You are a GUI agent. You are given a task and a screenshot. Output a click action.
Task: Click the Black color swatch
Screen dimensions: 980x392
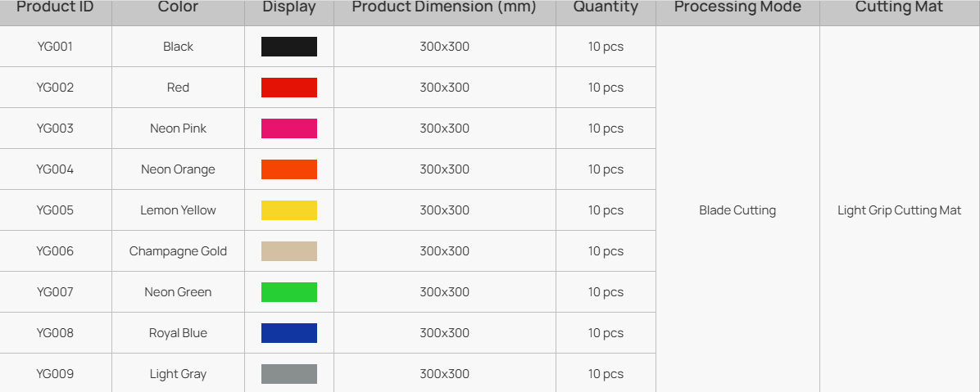click(288, 47)
